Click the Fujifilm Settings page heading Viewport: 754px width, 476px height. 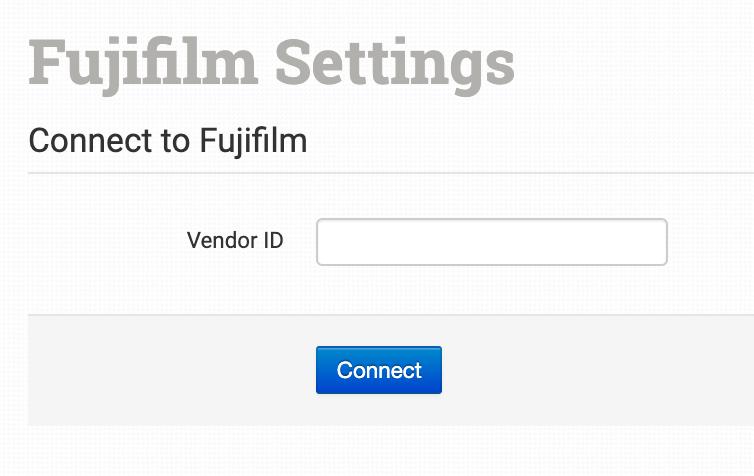(272, 64)
